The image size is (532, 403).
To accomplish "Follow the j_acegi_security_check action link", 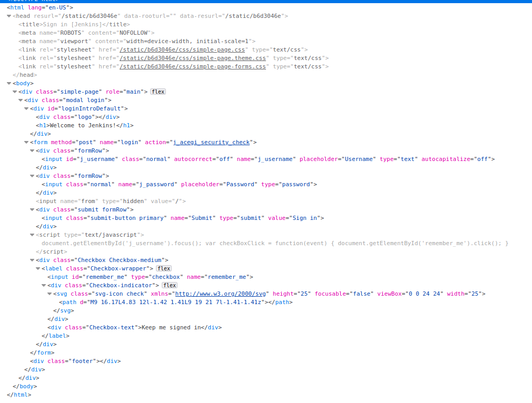I will tap(212, 142).
